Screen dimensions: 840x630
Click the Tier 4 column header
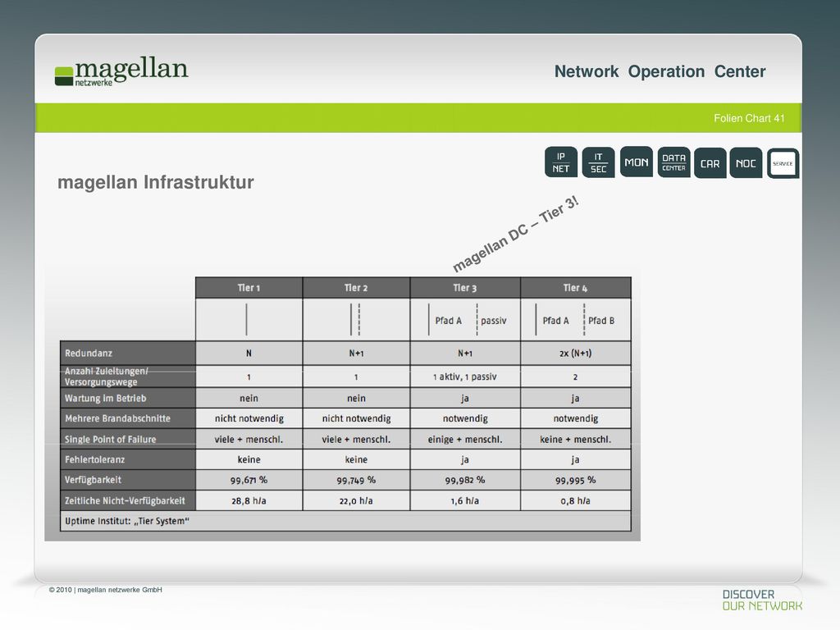point(575,288)
